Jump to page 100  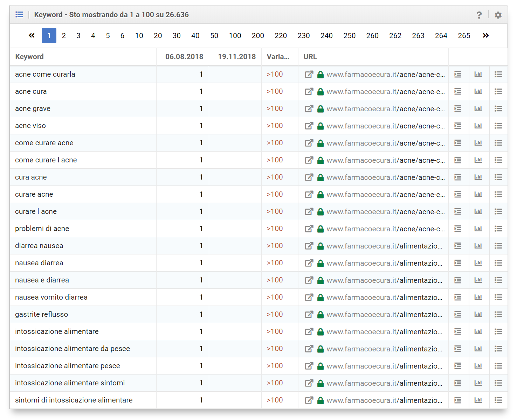[235, 35]
